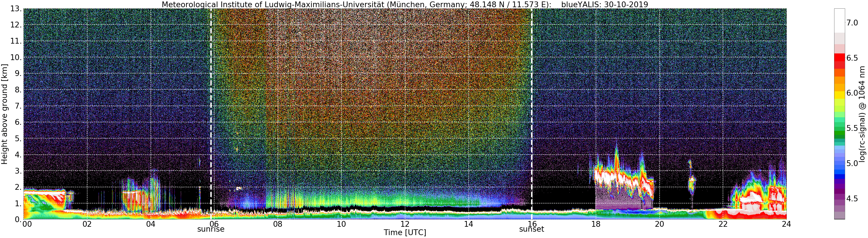Click the time axis tick label 22
Image resolution: width=868 pixels, height=238 pixels.
tap(723, 224)
